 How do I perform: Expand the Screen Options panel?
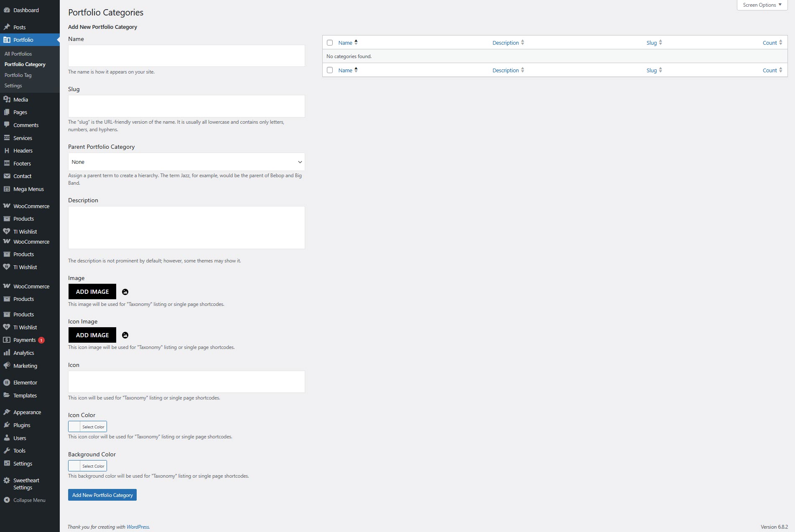pyautogui.click(x=762, y=5)
